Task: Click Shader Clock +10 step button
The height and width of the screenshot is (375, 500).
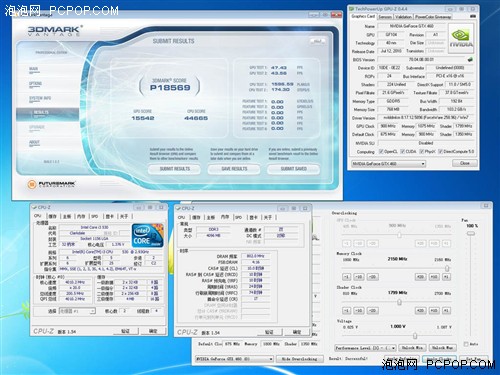Action: coord(434,311)
